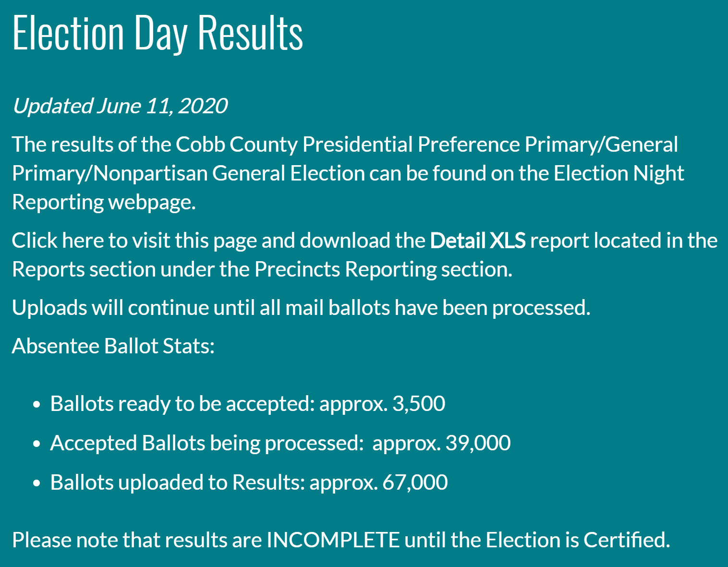Click the 'approx. 39,000' figure
The width and height of the screenshot is (728, 567).
tap(441, 443)
